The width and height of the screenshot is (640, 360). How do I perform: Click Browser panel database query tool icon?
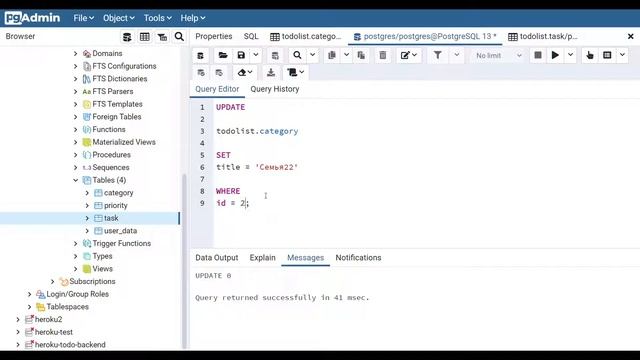click(127, 37)
